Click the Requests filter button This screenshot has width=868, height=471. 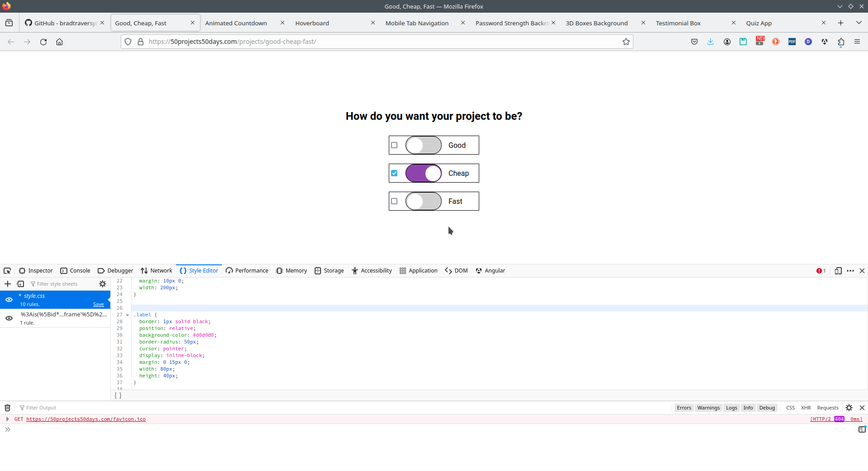tap(828, 408)
